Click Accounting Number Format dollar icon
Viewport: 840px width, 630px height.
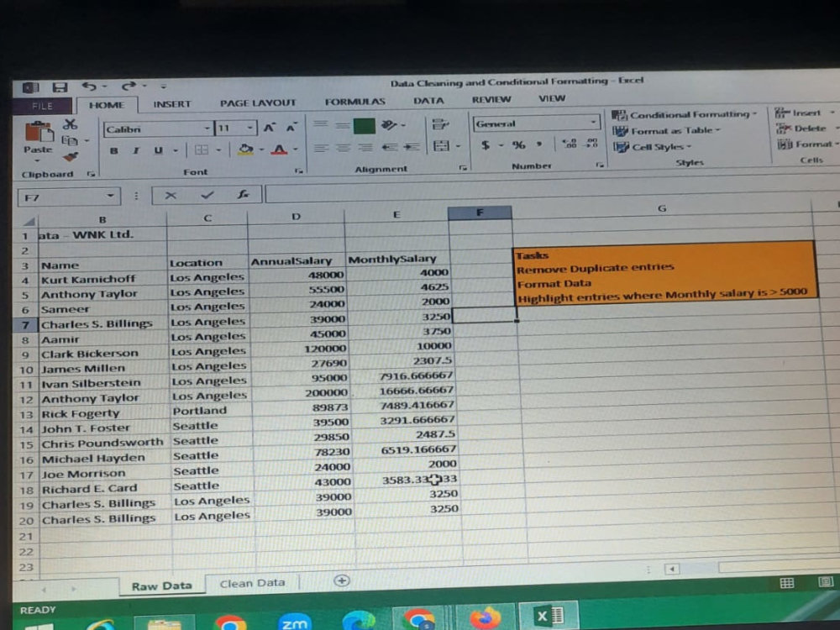(486, 145)
